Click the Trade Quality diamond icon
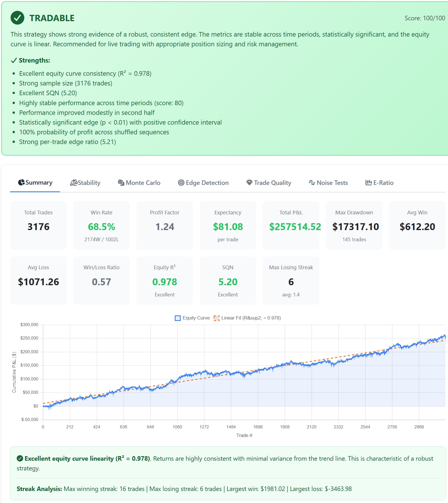Screen dimensions: 448x503 [x=249, y=183]
